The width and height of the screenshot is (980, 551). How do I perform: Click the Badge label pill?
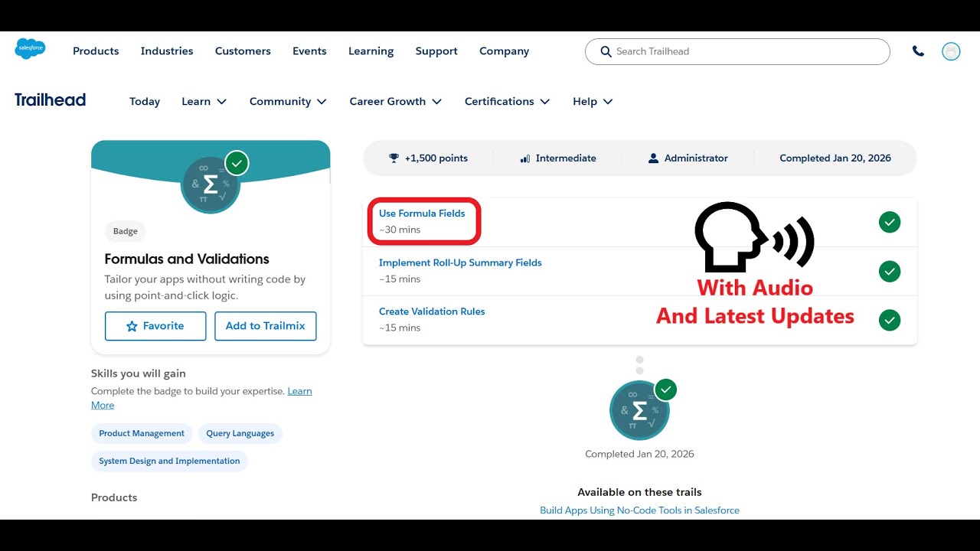point(126,231)
